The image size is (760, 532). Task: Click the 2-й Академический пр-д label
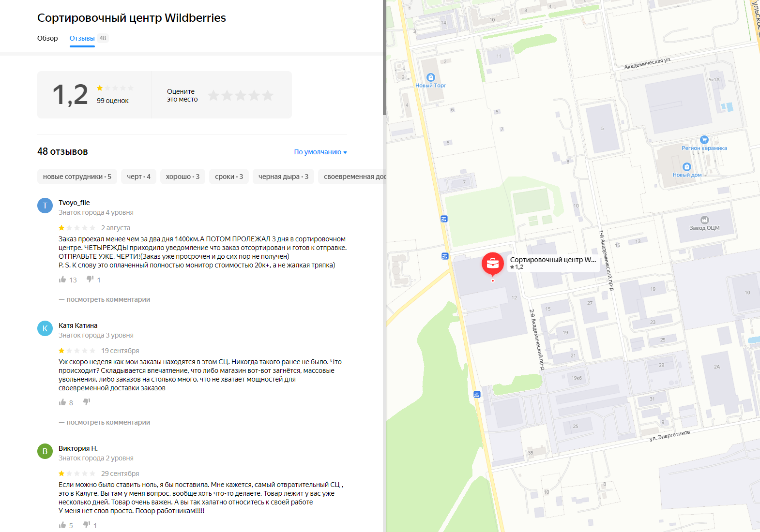click(x=537, y=340)
